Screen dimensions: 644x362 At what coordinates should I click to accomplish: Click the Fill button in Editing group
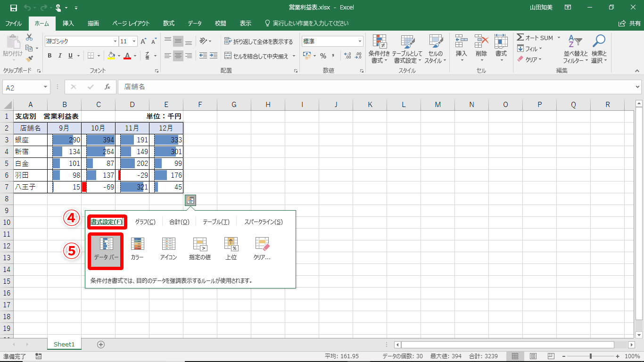[529, 49]
